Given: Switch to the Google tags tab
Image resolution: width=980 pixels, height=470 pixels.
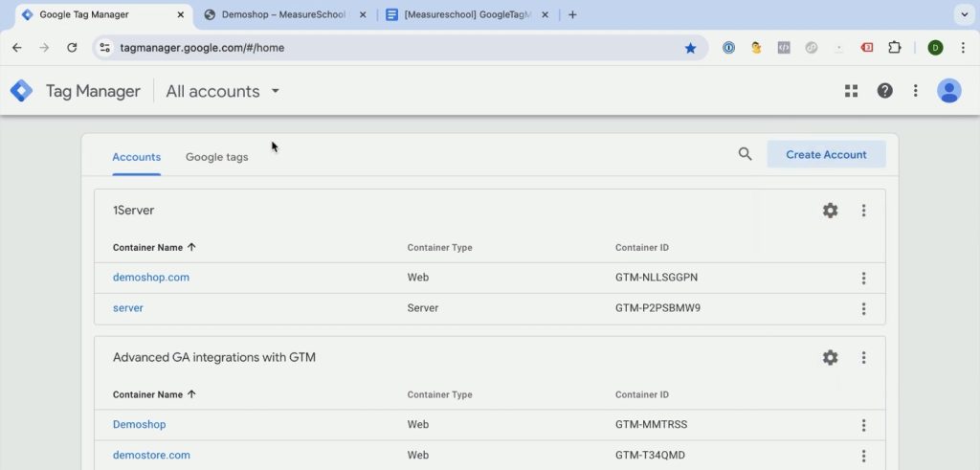Looking at the screenshot, I should pyautogui.click(x=217, y=157).
